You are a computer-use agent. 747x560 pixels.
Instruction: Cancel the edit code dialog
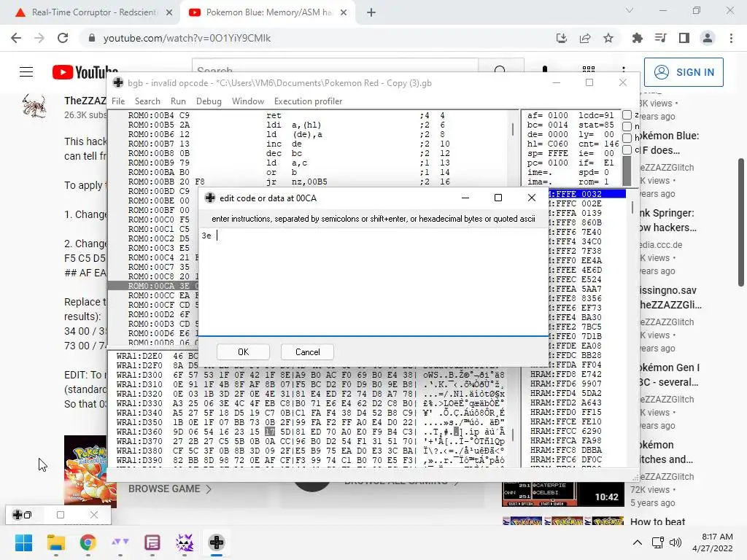click(307, 352)
